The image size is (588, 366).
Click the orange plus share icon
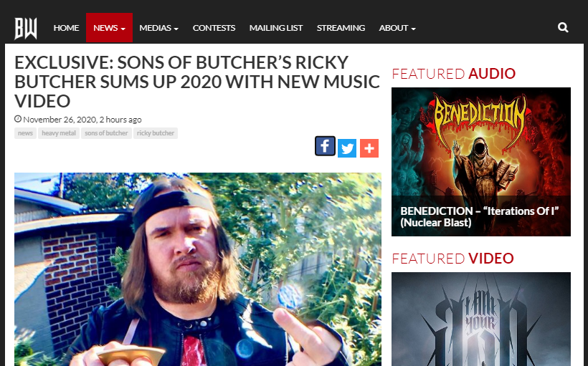click(x=369, y=148)
